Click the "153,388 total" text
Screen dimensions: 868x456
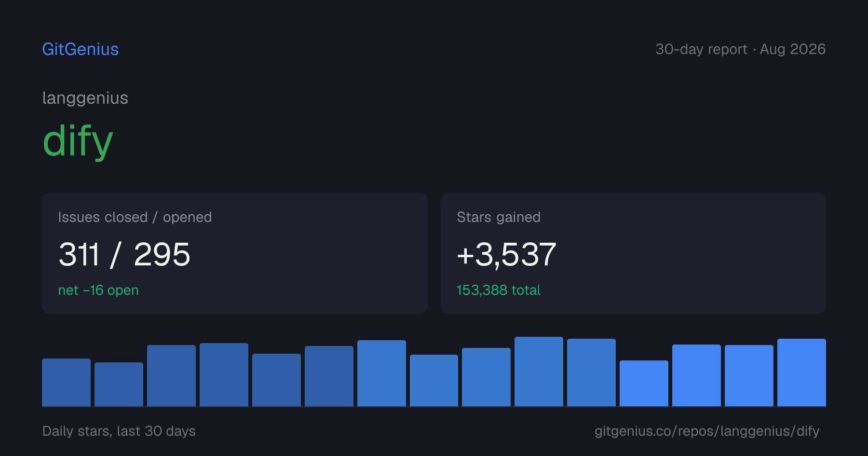[499, 290]
